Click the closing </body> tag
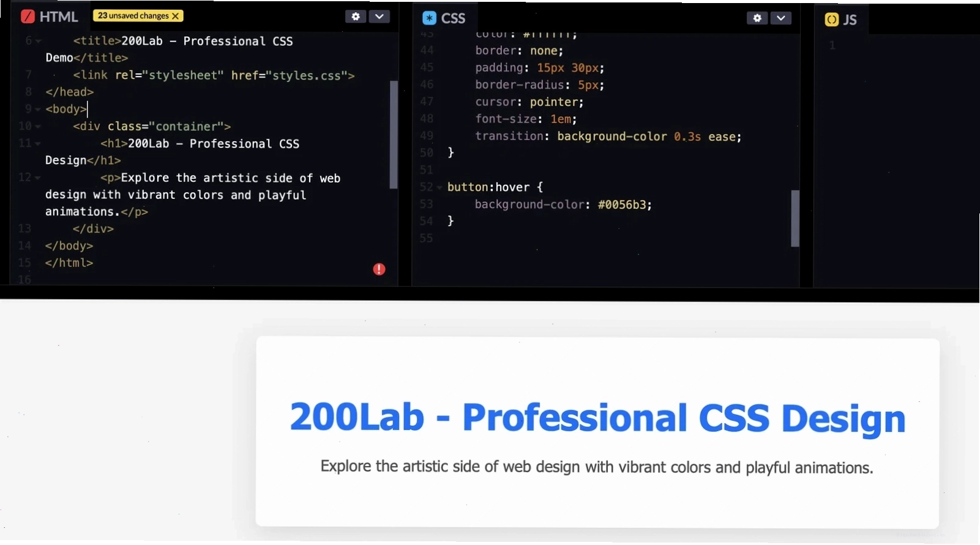This screenshot has height=545, width=980. 69,246
